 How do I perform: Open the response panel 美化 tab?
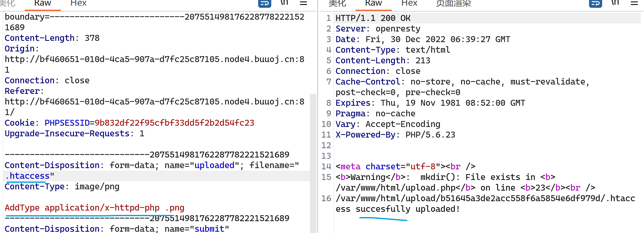coord(337,3)
